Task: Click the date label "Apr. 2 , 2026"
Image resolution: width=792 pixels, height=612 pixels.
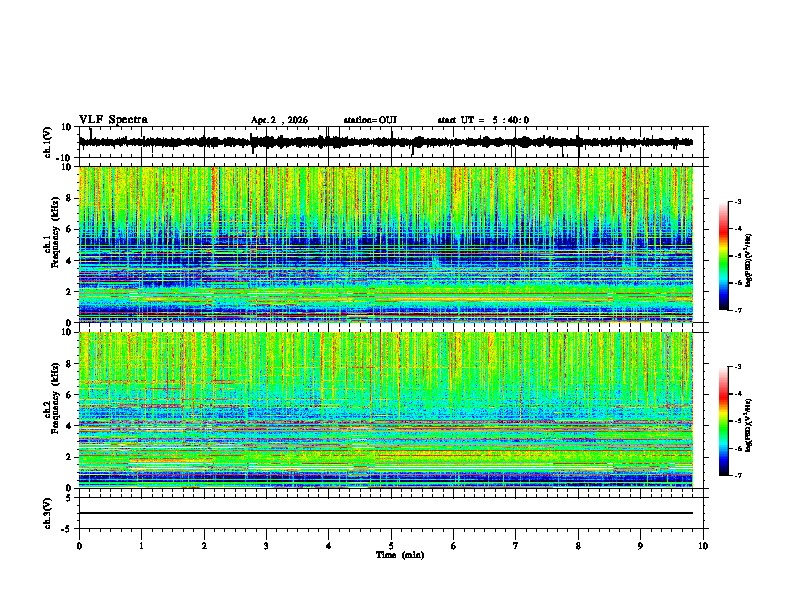Action: pos(279,120)
